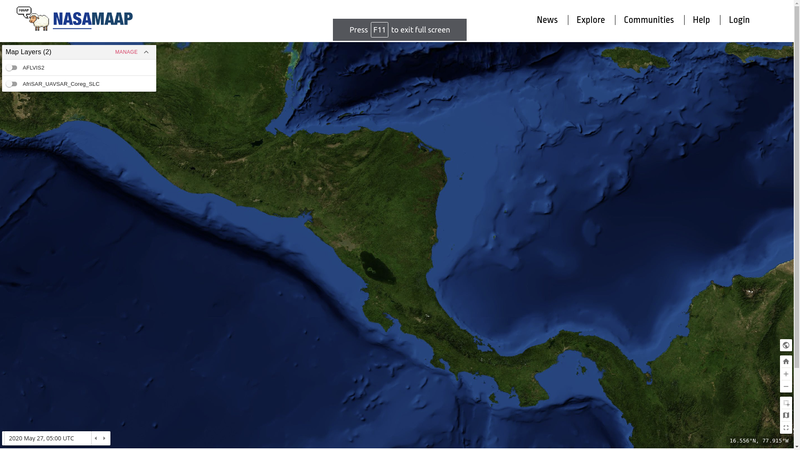Step to the next date
This screenshot has height=450, width=800.
pyautogui.click(x=104, y=438)
